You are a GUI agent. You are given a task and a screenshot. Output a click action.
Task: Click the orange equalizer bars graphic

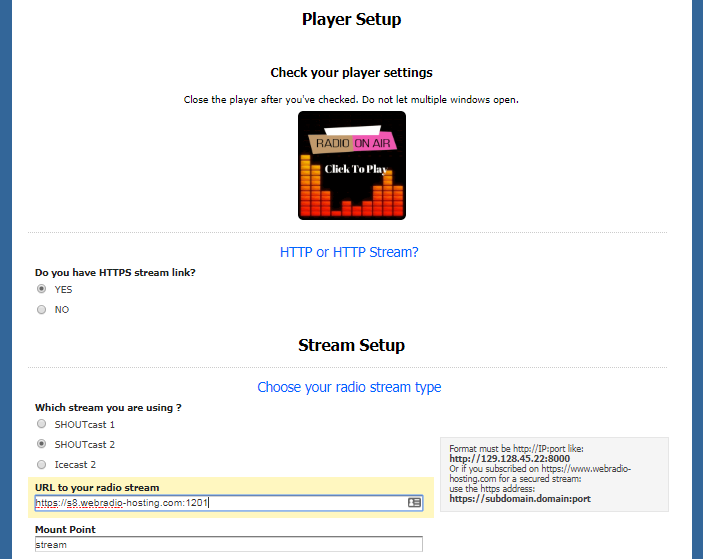click(x=351, y=194)
